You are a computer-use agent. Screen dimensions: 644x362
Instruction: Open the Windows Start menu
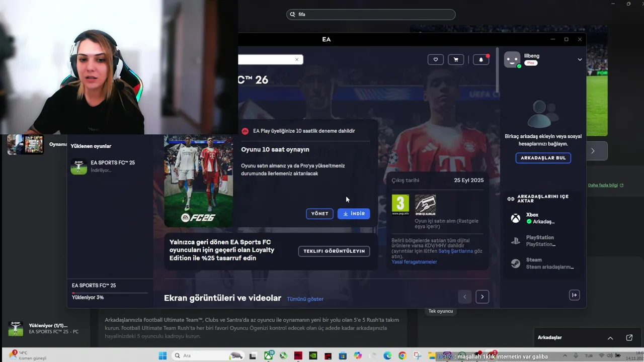(x=163, y=355)
